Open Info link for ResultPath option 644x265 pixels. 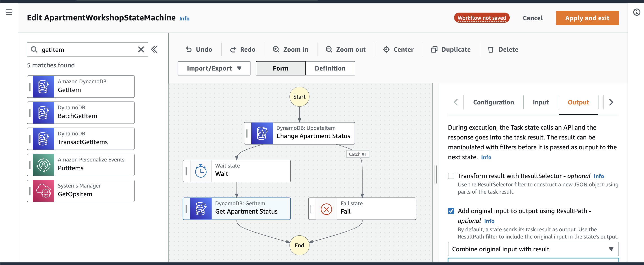click(489, 221)
